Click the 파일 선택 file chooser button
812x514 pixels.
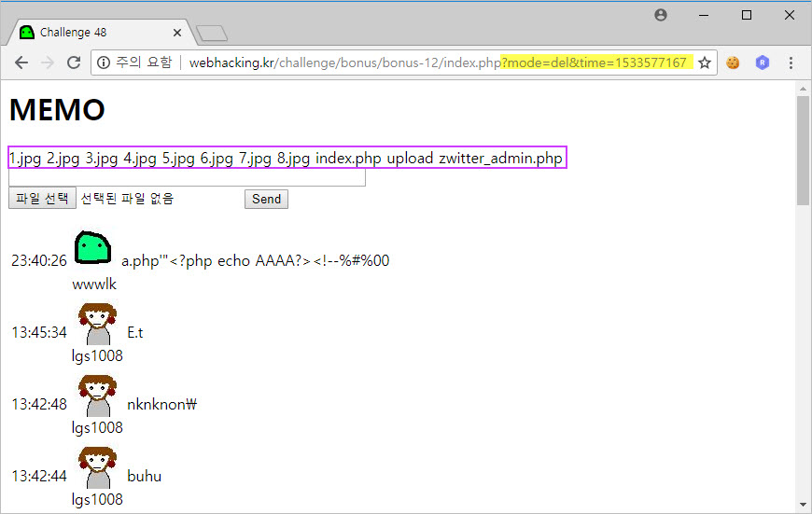click(42, 199)
